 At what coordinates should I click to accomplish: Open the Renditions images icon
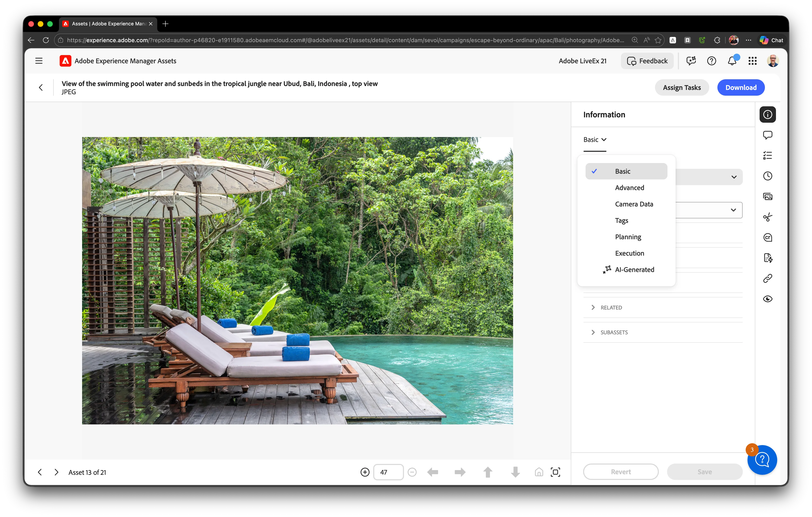[x=768, y=196]
